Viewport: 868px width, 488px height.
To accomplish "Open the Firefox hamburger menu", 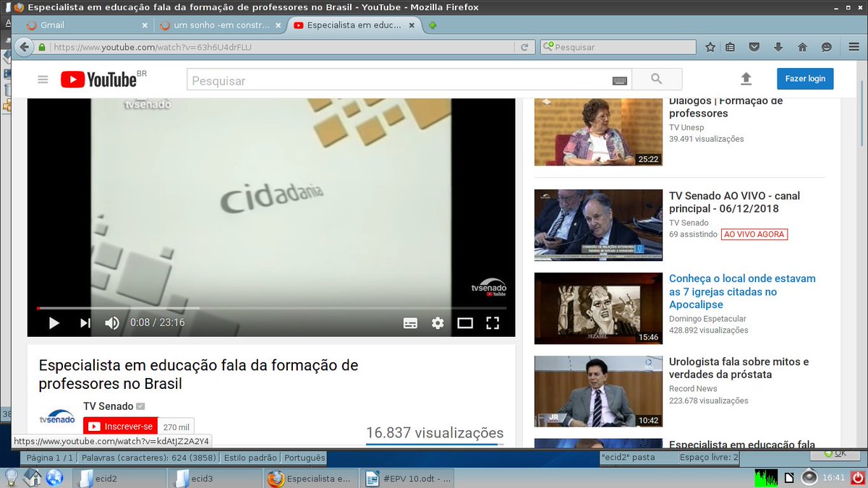I will pyautogui.click(x=854, y=47).
